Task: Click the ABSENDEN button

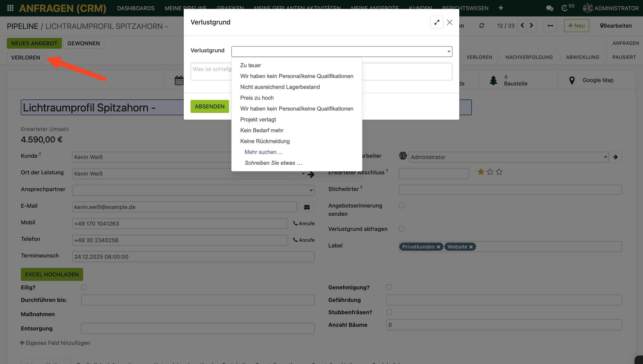Action: (x=209, y=107)
